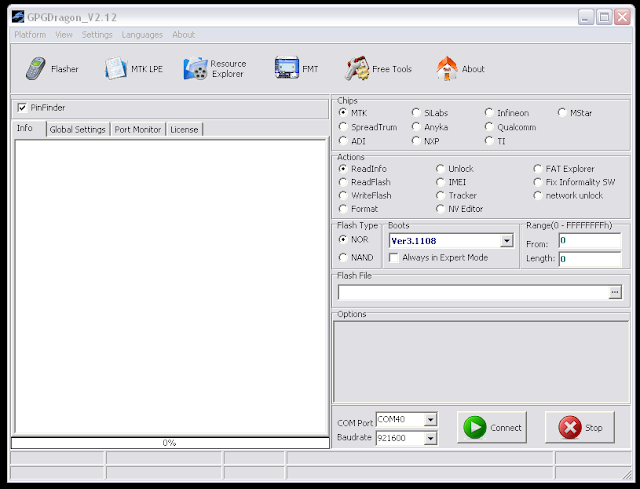The width and height of the screenshot is (640, 489).
Task: Select the Qualcomm chip option
Action: point(489,127)
